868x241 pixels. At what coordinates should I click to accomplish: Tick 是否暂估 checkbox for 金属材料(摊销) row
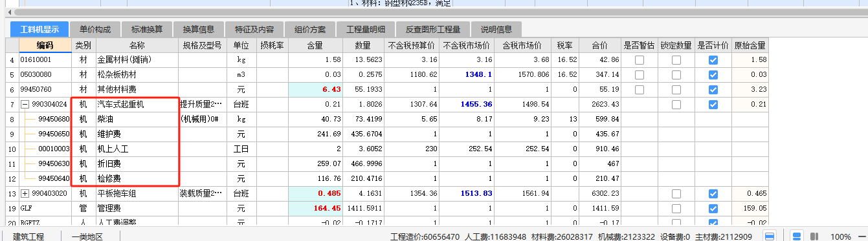coord(640,59)
